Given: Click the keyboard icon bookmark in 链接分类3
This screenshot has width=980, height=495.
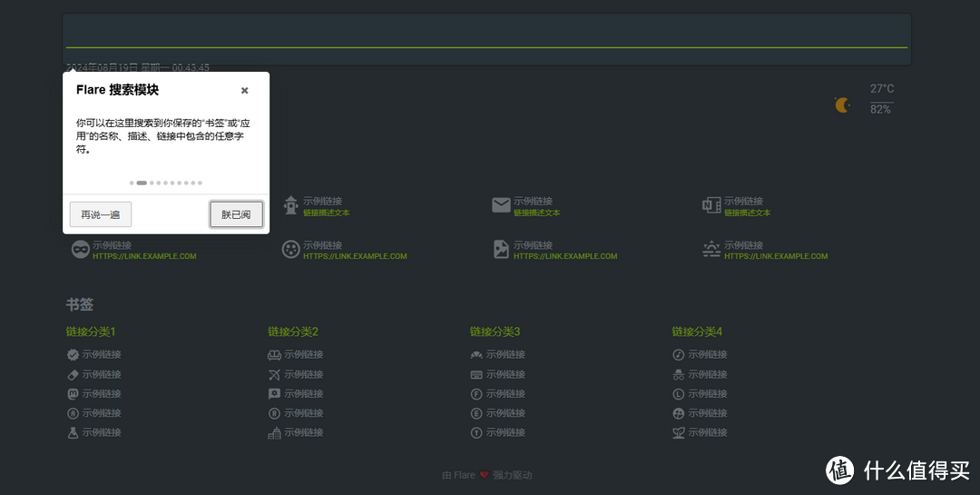Looking at the screenshot, I should 476,374.
